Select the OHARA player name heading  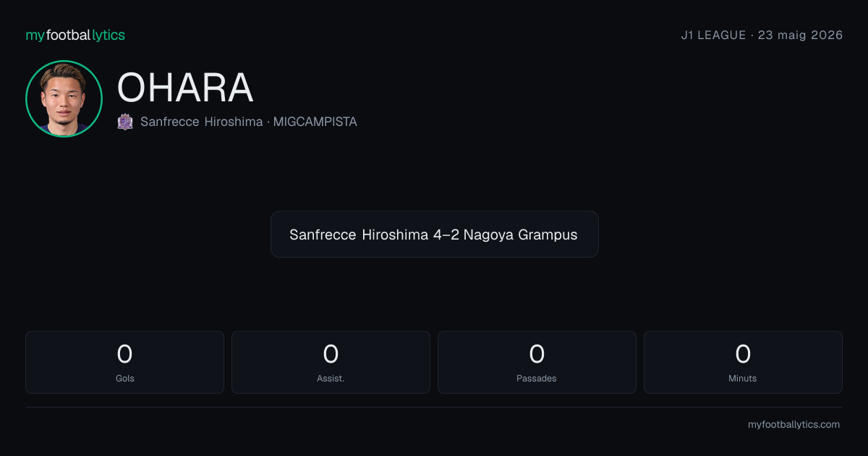185,88
